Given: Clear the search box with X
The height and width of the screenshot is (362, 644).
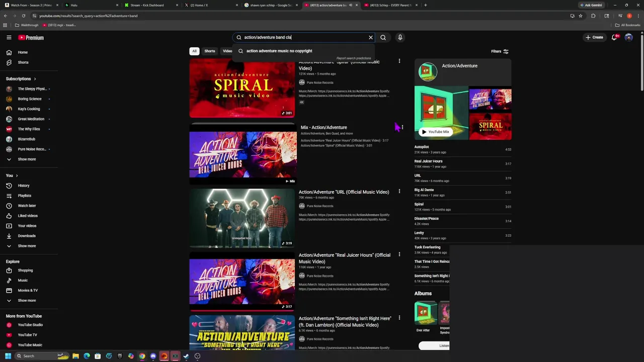Looking at the screenshot, I should [371, 37].
